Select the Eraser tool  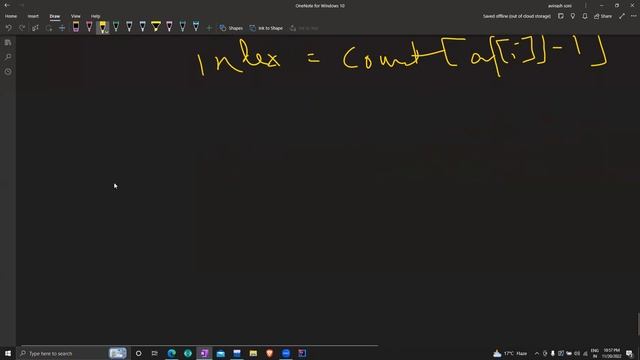76,27
